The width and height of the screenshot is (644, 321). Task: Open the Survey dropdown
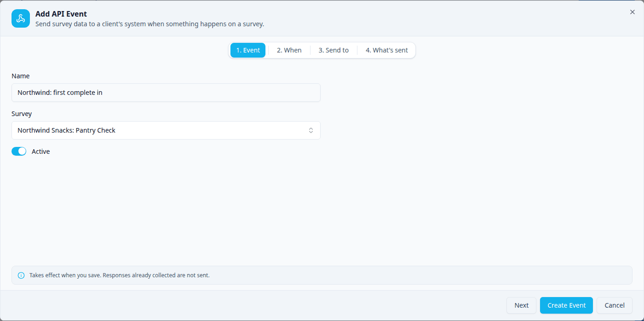tap(166, 130)
